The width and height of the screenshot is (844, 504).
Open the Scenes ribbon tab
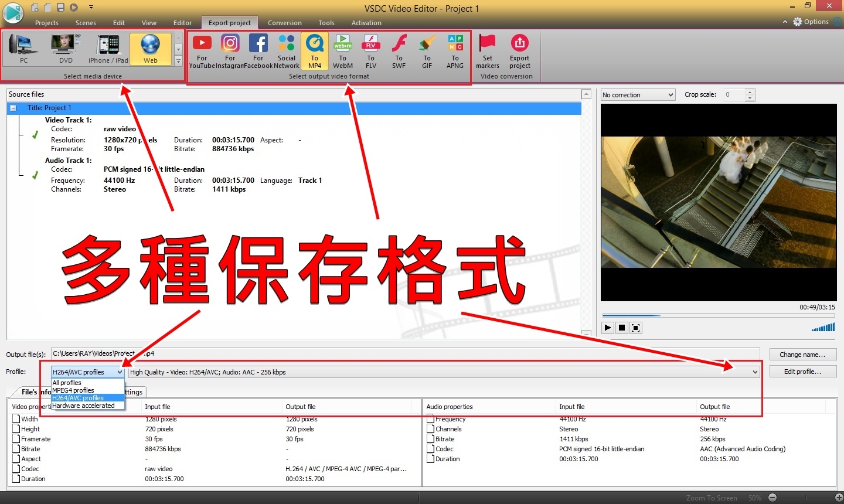click(86, 23)
